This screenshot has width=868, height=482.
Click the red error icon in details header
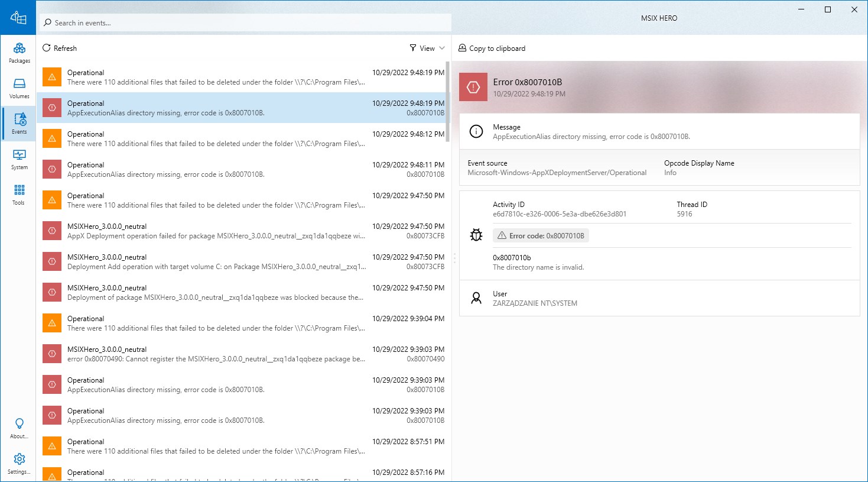(x=473, y=87)
